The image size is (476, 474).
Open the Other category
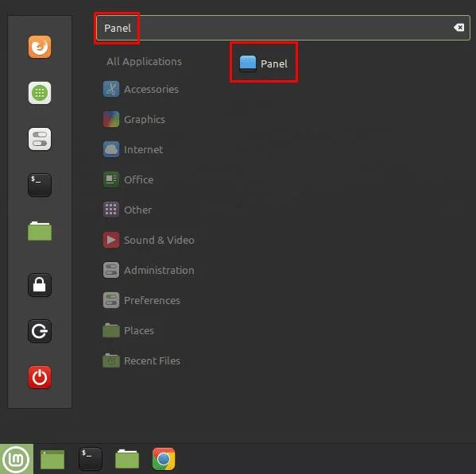tap(127, 210)
